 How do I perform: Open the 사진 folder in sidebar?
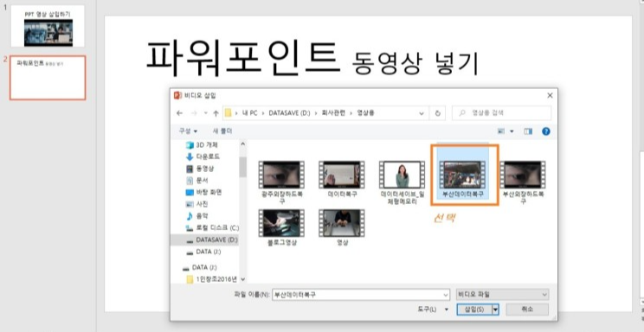coord(197,203)
